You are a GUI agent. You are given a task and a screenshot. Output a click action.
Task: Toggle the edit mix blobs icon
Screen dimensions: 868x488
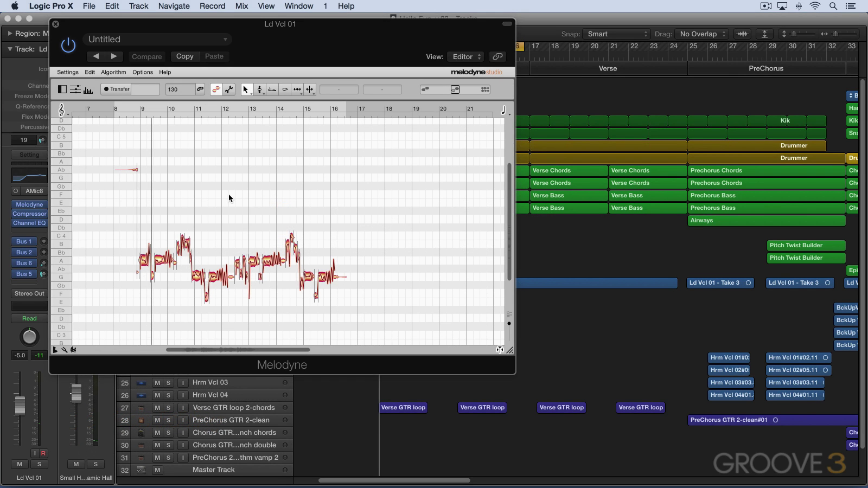click(216, 89)
